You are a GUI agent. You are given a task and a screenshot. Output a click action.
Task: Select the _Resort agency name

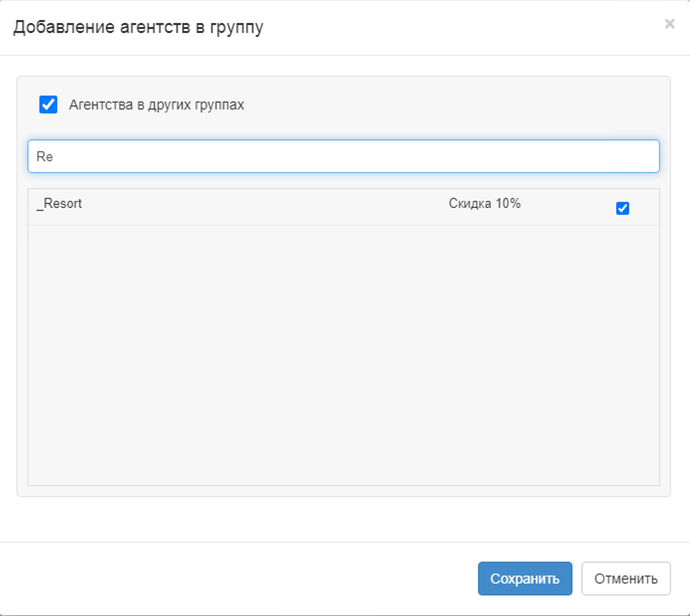pos(60,204)
